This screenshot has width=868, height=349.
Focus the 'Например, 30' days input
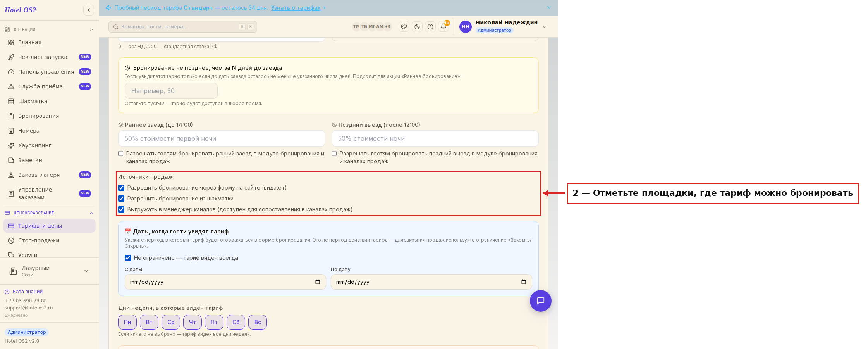coord(171,91)
